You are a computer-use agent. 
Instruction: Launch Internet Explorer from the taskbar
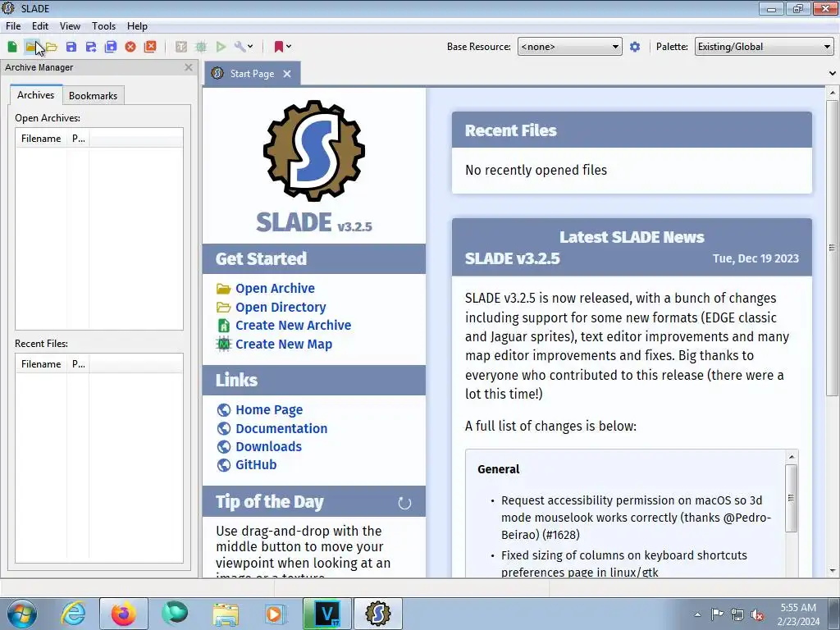point(73,614)
